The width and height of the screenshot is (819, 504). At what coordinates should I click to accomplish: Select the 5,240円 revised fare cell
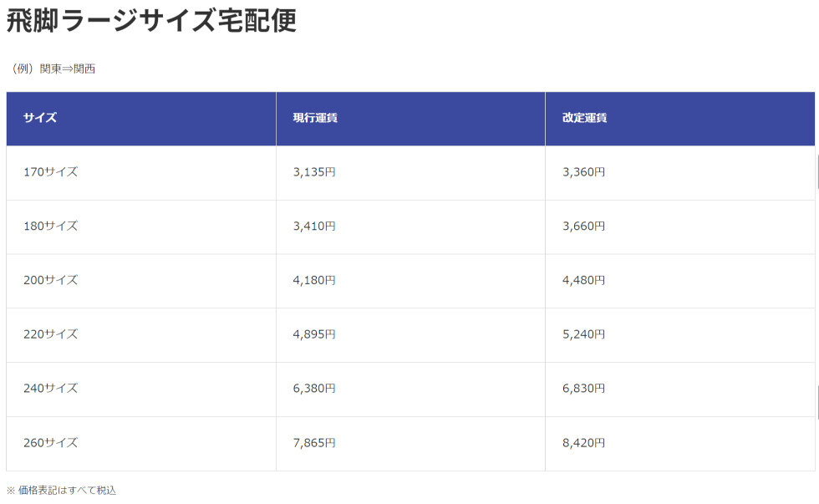tap(583, 334)
